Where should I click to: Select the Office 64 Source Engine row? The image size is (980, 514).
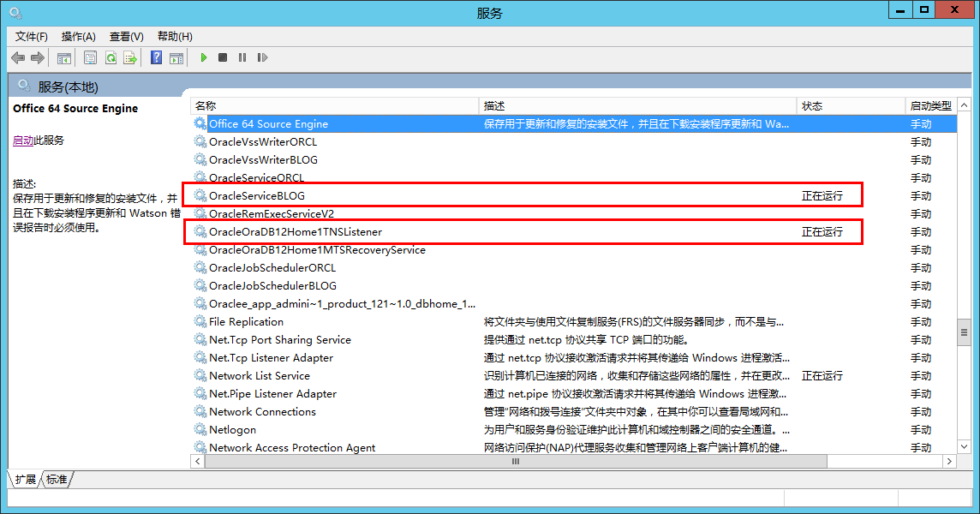574,124
